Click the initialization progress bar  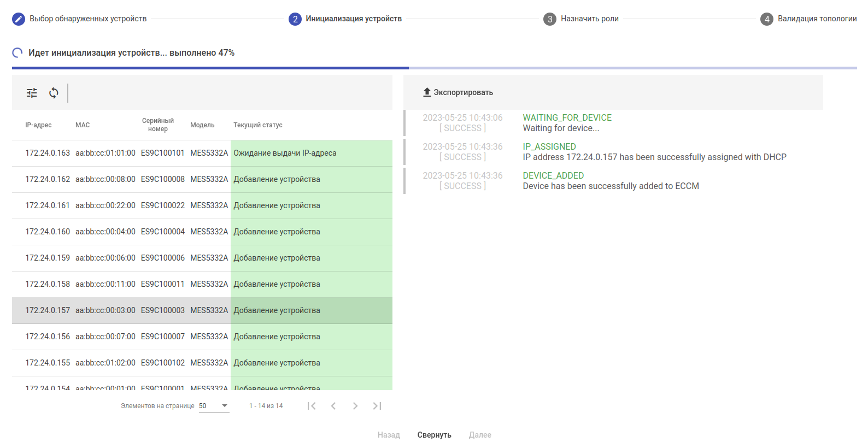coord(434,68)
